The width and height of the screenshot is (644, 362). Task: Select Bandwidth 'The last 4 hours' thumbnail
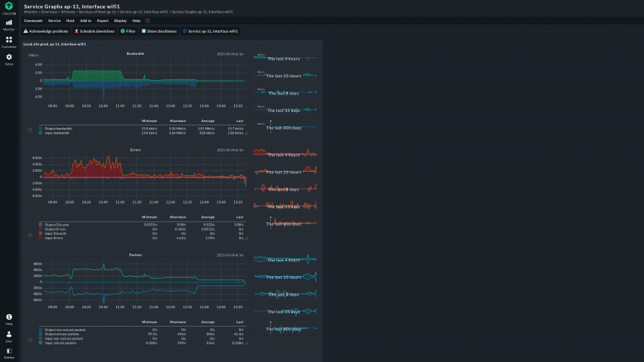coord(287,60)
